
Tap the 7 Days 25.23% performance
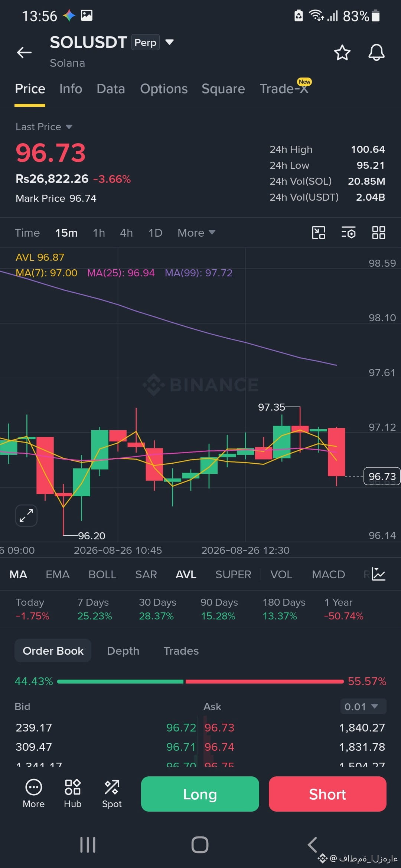coord(94,609)
